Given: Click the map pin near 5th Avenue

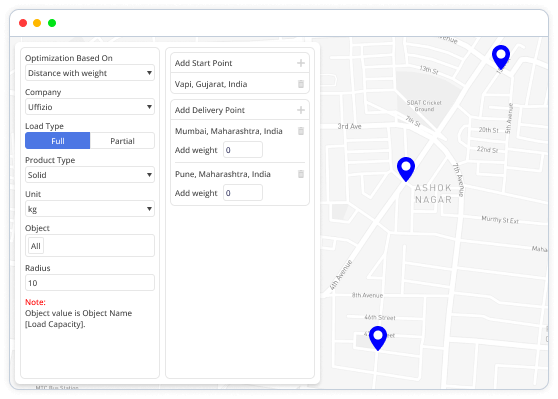Looking at the screenshot, I should pyautogui.click(x=501, y=57).
